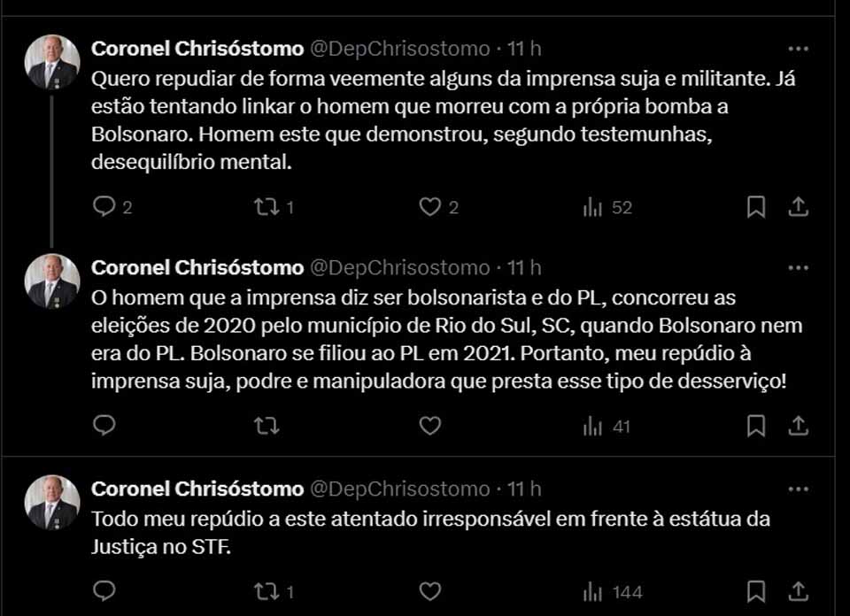
Task: Bookmark the tweet about atentado irresponsável
Action: [755, 590]
